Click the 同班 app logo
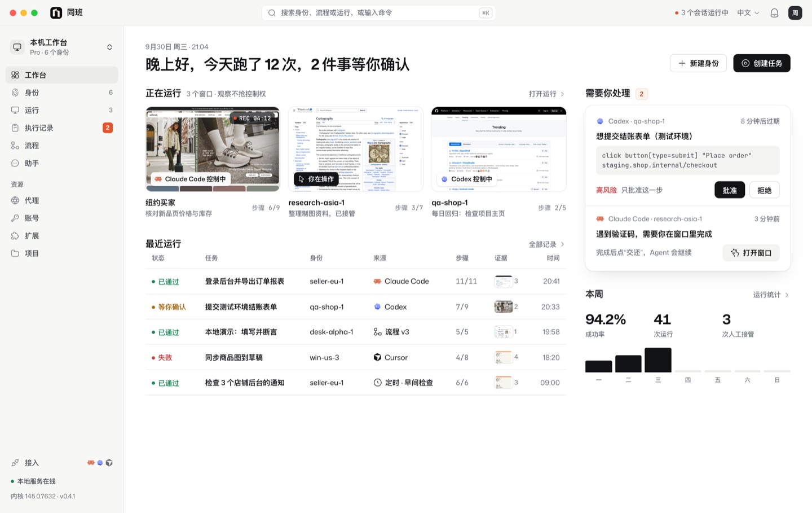 [x=56, y=13]
